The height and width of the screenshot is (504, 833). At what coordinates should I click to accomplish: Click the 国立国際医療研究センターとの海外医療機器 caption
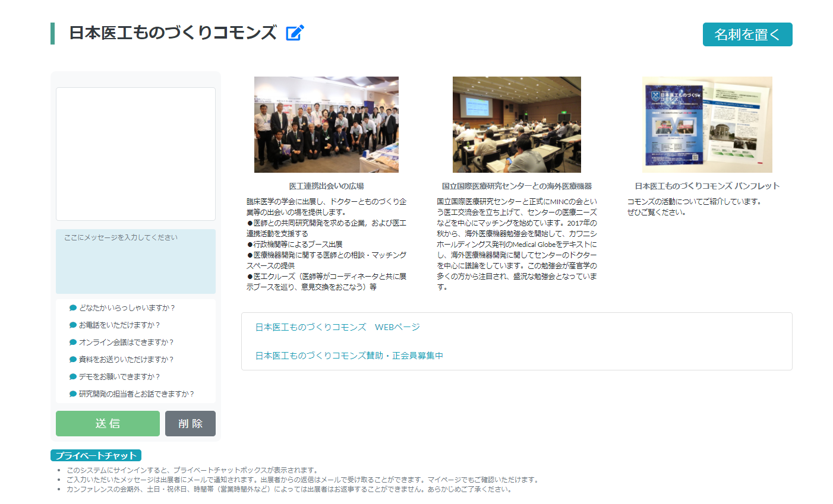(x=517, y=186)
